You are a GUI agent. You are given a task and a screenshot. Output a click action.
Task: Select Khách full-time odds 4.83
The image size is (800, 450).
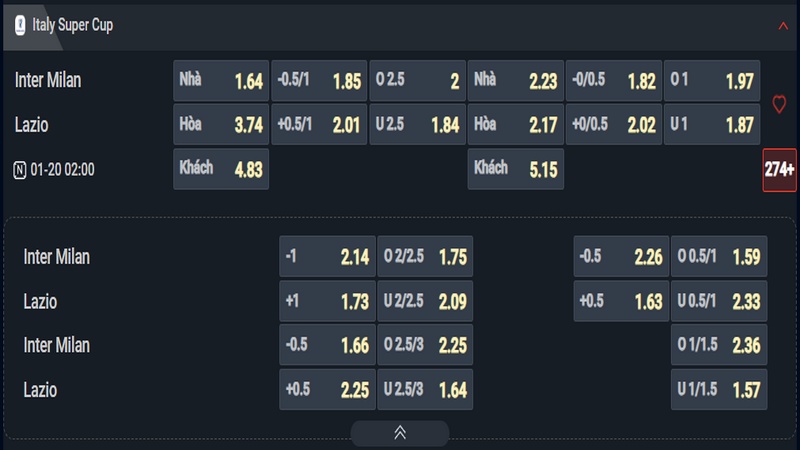(221, 169)
